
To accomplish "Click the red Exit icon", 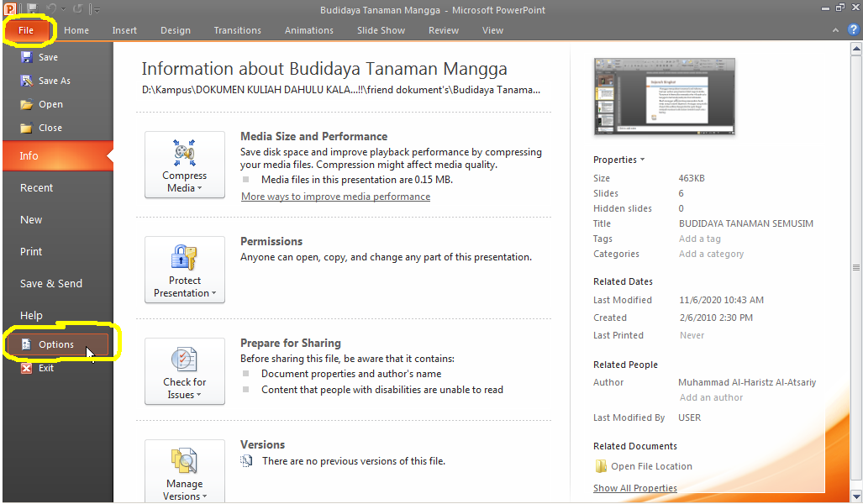I will click(26, 368).
